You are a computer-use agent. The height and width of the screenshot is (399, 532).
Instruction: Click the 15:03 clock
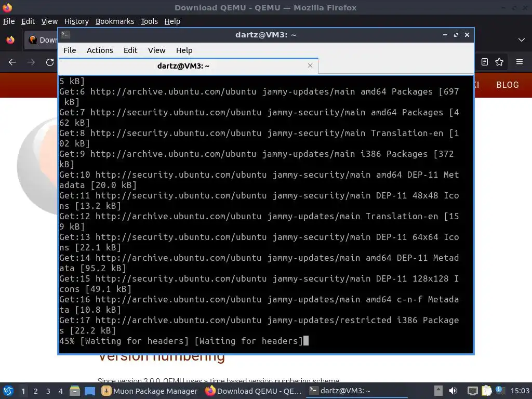tap(520, 391)
